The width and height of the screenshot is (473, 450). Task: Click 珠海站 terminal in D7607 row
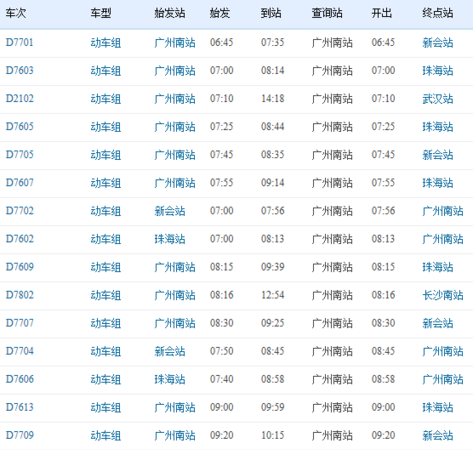click(438, 183)
